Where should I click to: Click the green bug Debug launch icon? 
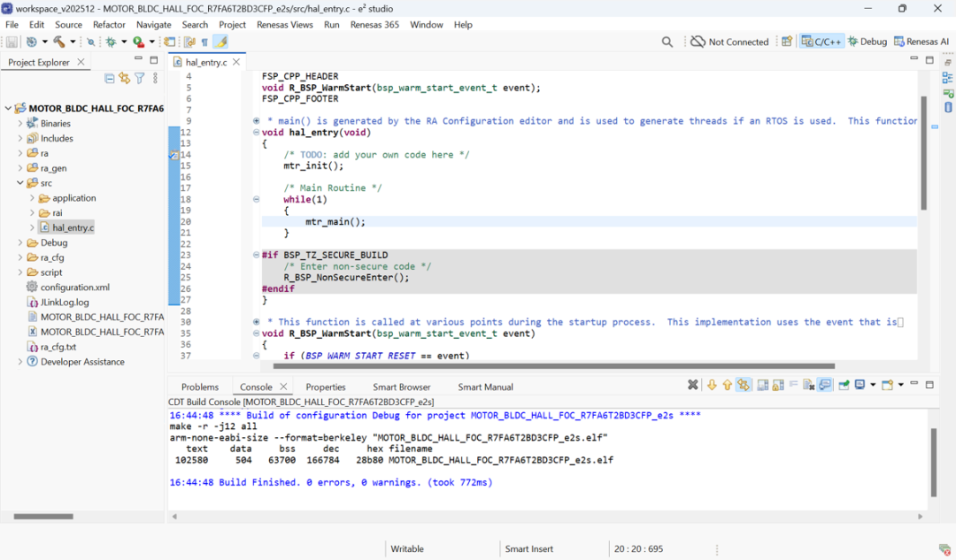(x=111, y=42)
